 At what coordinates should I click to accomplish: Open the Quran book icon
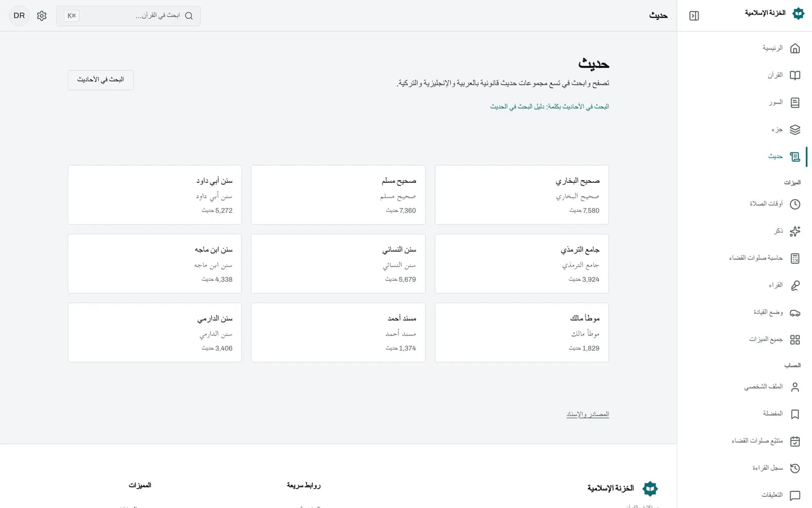coord(795,75)
